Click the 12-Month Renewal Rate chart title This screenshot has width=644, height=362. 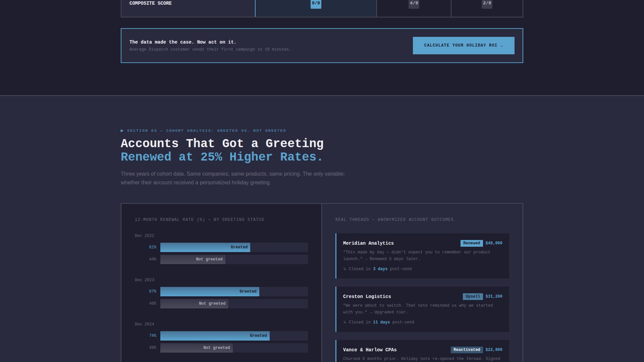[200, 220]
